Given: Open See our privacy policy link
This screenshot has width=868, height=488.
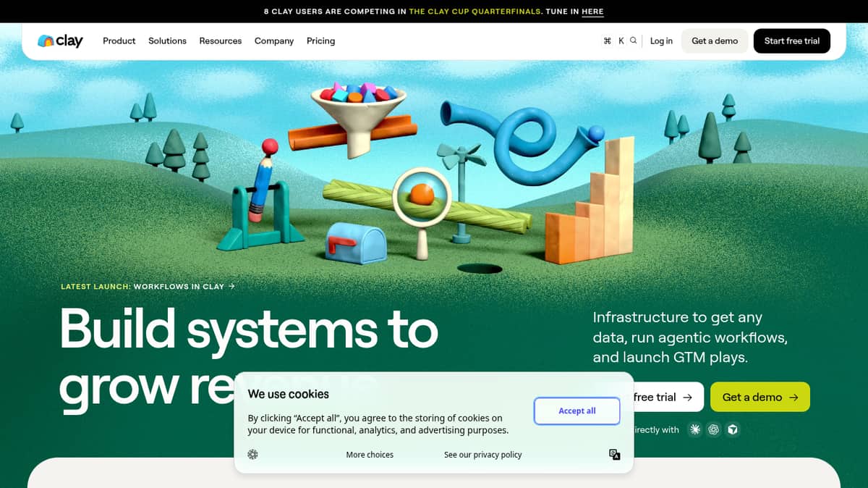Looking at the screenshot, I should coord(482,455).
